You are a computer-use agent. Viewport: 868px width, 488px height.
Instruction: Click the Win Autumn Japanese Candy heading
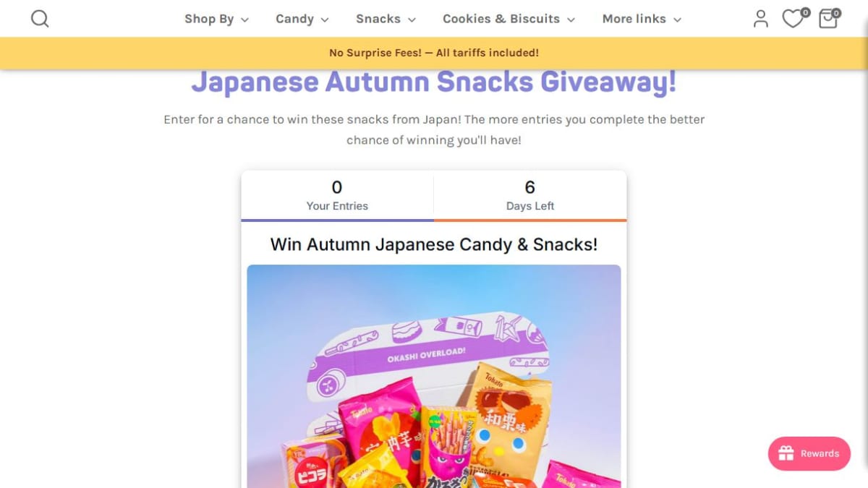point(434,244)
